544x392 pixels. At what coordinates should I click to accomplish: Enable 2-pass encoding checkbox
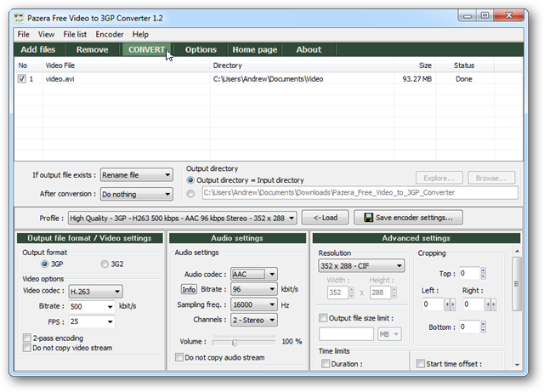pos(25,338)
